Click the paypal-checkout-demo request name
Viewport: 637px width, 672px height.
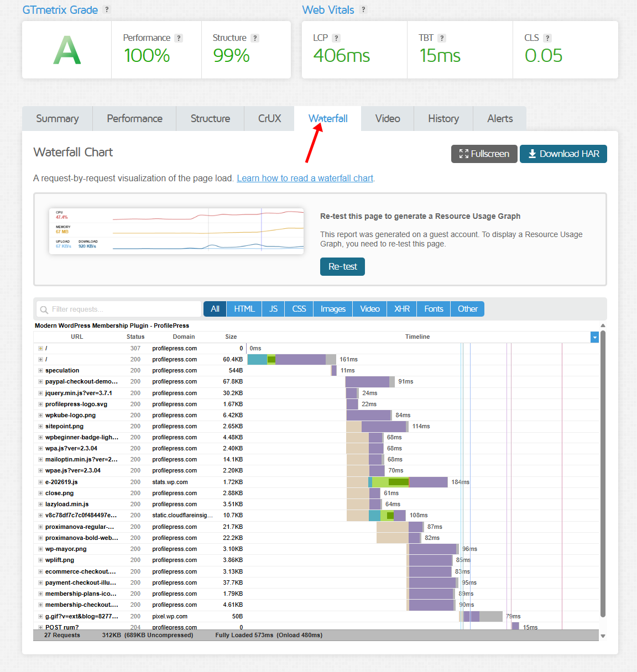[81, 382]
